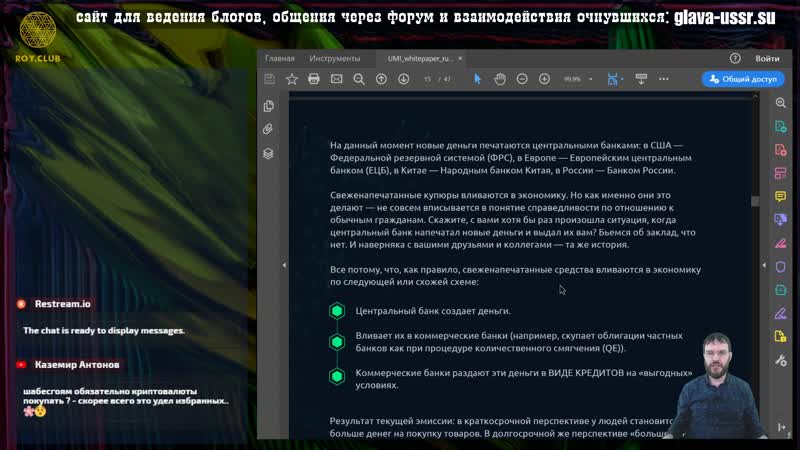800x450 pixels.
Task: Switch to the Инструменты tab
Action: (x=335, y=59)
